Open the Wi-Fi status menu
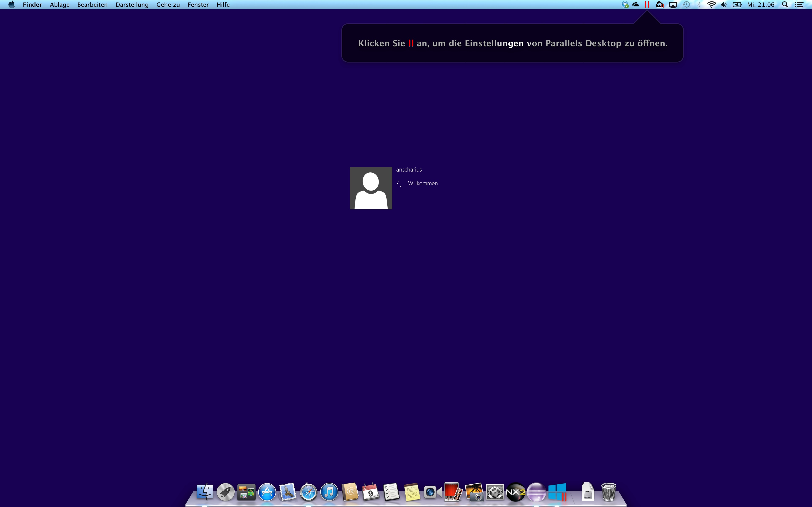Image resolution: width=812 pixels, height=507 pixels. click(711, 5)
